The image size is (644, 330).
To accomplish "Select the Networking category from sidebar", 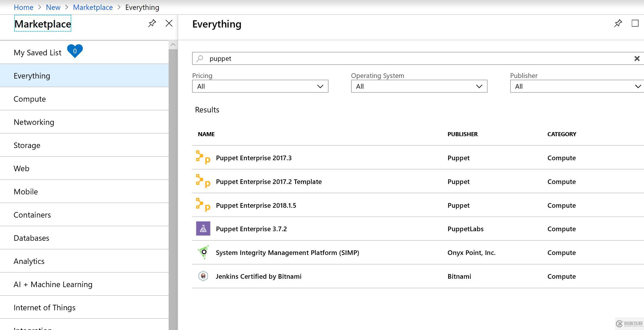I will click(x=34, y=122).
